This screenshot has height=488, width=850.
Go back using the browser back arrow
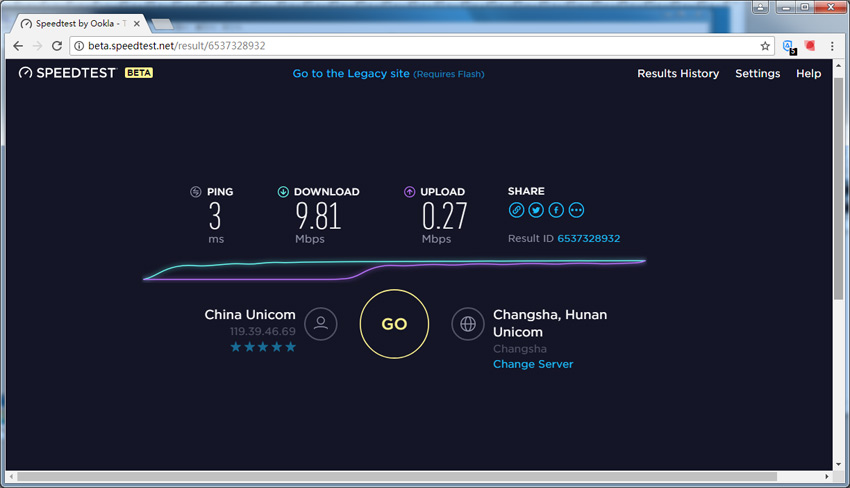pos(18,46)
